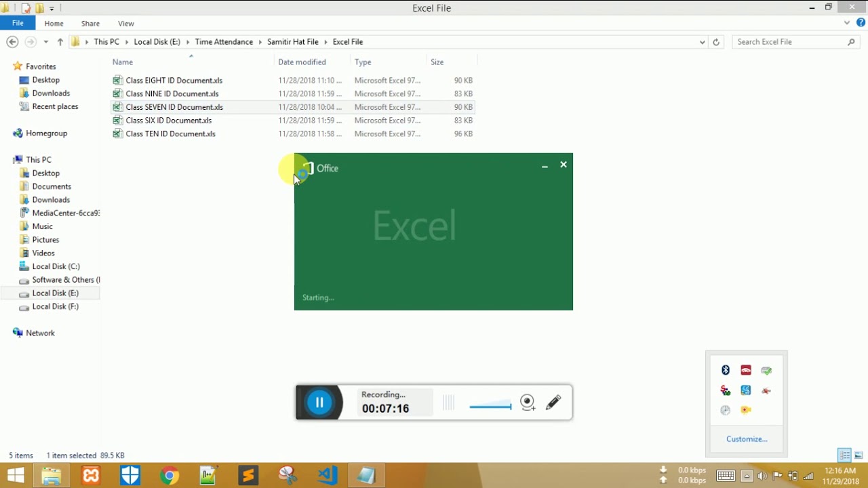Select the pencil annotation tool in recorder

tap(553, 403)
